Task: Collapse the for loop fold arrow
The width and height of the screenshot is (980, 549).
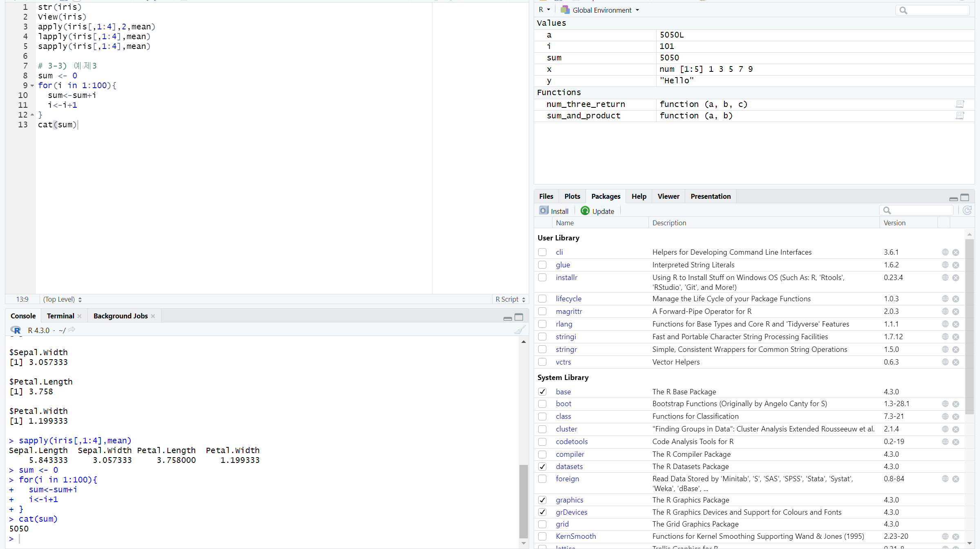Action: pyautogui.click(x=32, y=86)
